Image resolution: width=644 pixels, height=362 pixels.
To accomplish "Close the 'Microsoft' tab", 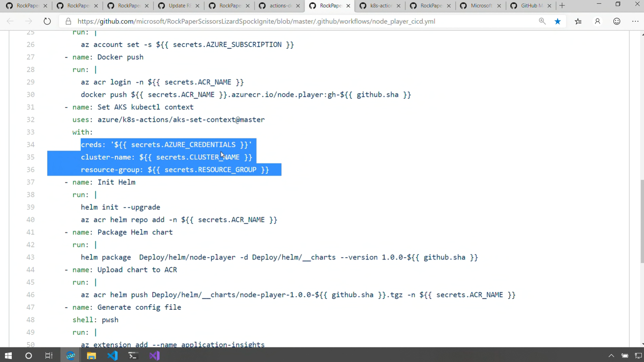I will tap(499, 6).
